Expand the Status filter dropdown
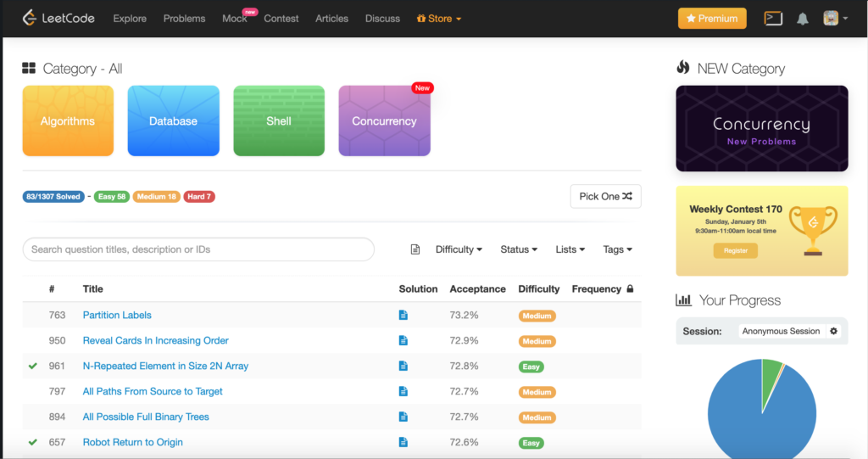 pyautogui.click(x=519, y=249)
